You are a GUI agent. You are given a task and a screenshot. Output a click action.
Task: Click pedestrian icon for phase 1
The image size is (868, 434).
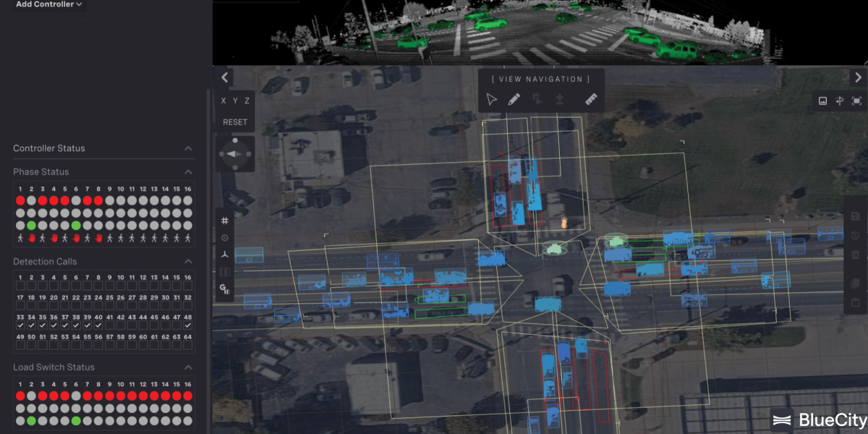point(20,238)
